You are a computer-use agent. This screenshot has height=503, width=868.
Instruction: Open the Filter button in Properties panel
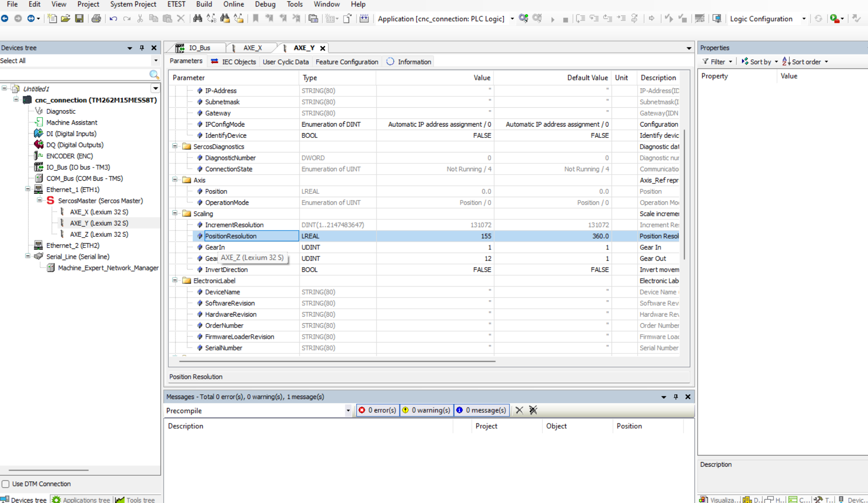click(x=717, y=62)
